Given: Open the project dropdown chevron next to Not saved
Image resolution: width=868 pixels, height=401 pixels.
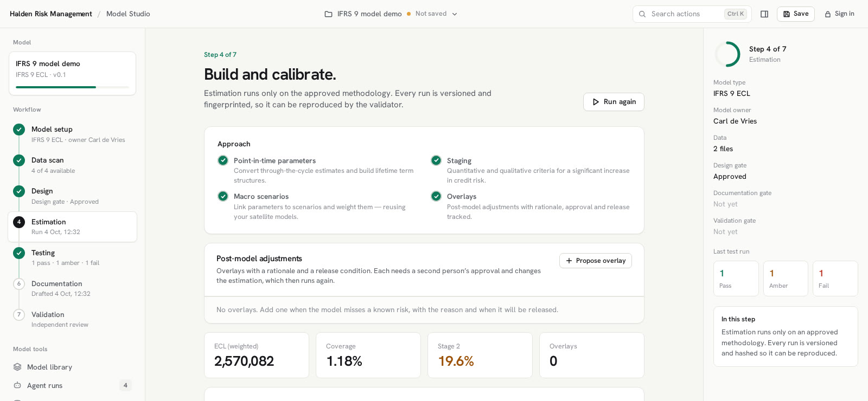Looking at the screenshot, I should pos(455,14).
